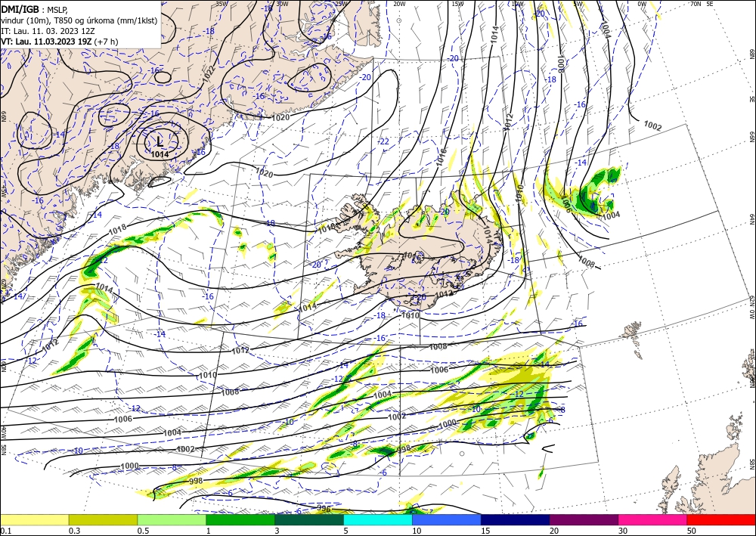Click the 30 legend value label
Screen dimensions: 756x536
click(x=623, y=531)
